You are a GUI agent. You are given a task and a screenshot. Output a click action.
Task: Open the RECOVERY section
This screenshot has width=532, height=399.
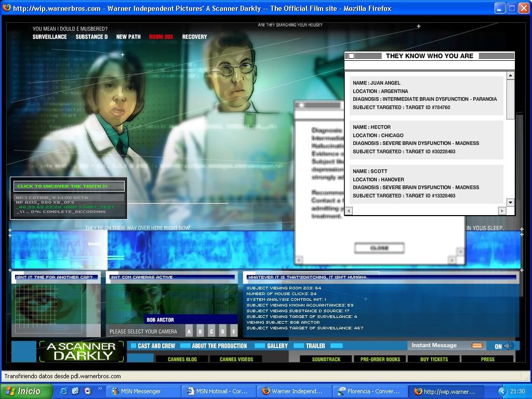[194, 37]
